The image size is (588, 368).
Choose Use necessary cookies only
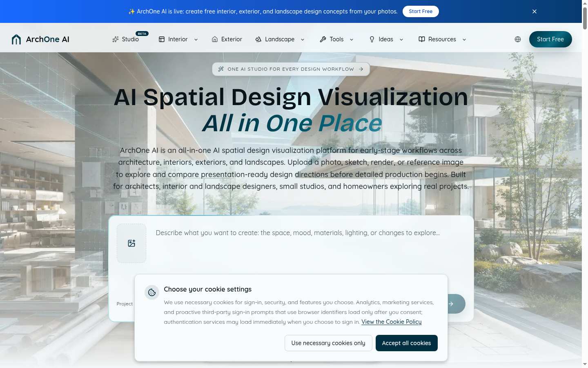328,343
